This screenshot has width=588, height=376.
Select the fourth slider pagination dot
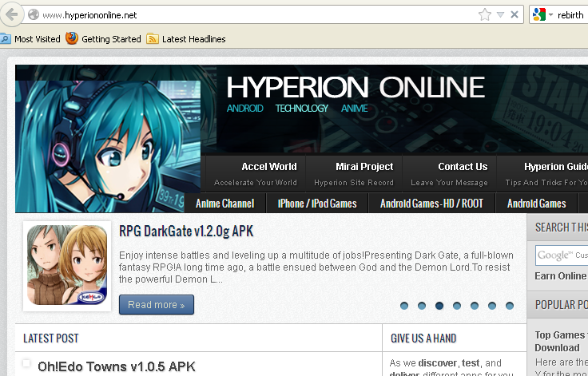click(x=457, y=306)
